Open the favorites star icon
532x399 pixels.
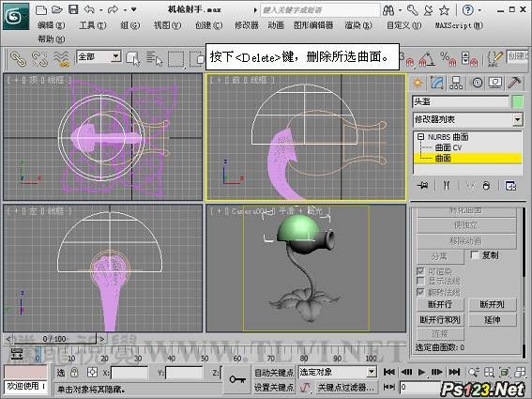coord(444,10)
